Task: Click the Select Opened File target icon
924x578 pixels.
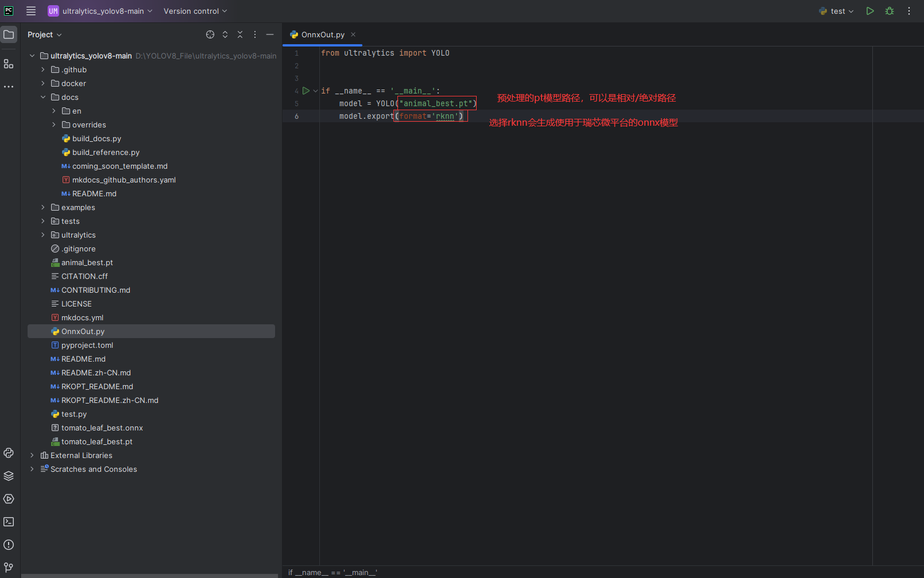Action: (x=210, y=34)
